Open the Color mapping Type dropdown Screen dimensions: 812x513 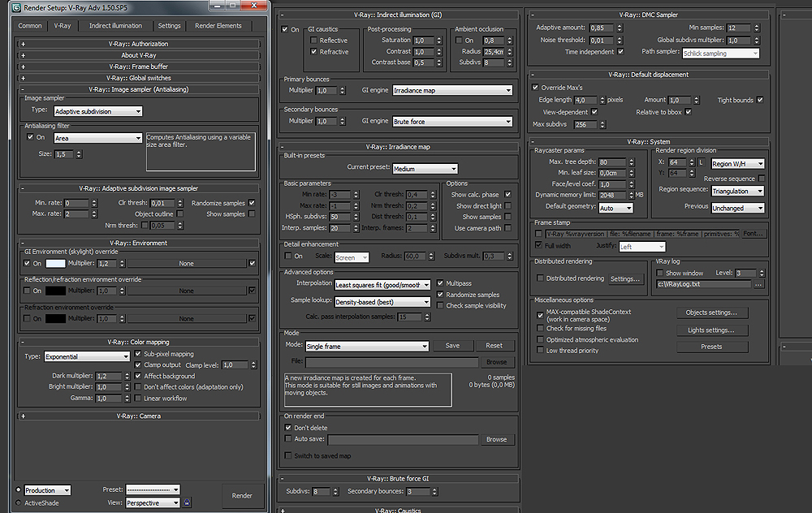pos(87,356)
